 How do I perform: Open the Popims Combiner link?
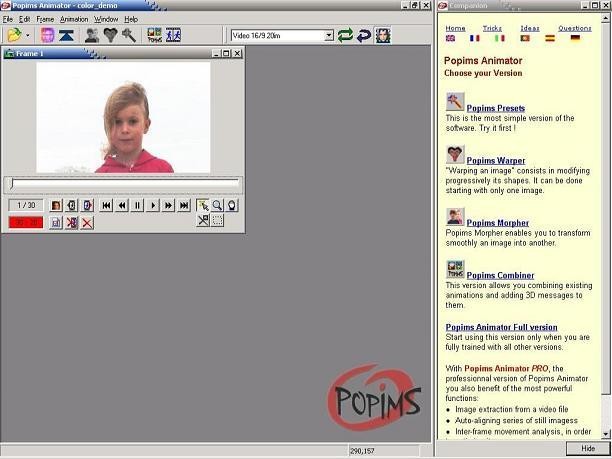click(x=500, y=275)
